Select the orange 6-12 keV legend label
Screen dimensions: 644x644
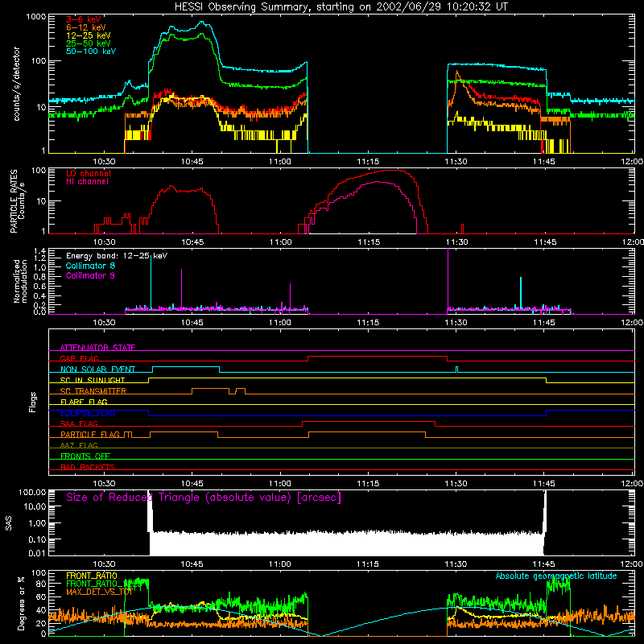[x=86, y=27]
